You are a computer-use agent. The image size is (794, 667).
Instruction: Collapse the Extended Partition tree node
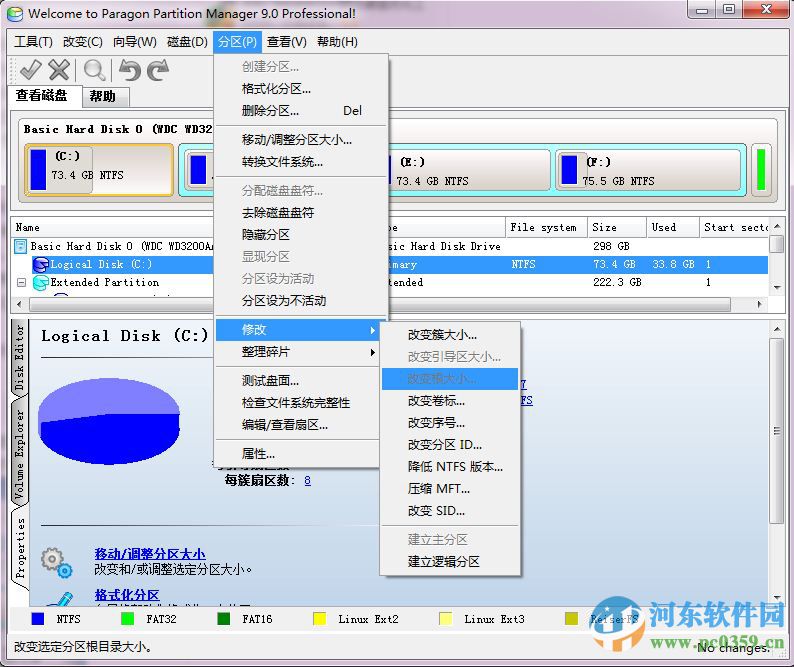[21, 283]
